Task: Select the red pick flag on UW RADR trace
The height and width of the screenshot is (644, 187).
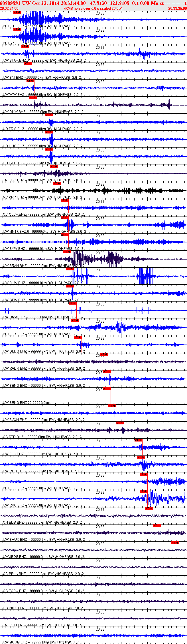Action: click(104, 355)
